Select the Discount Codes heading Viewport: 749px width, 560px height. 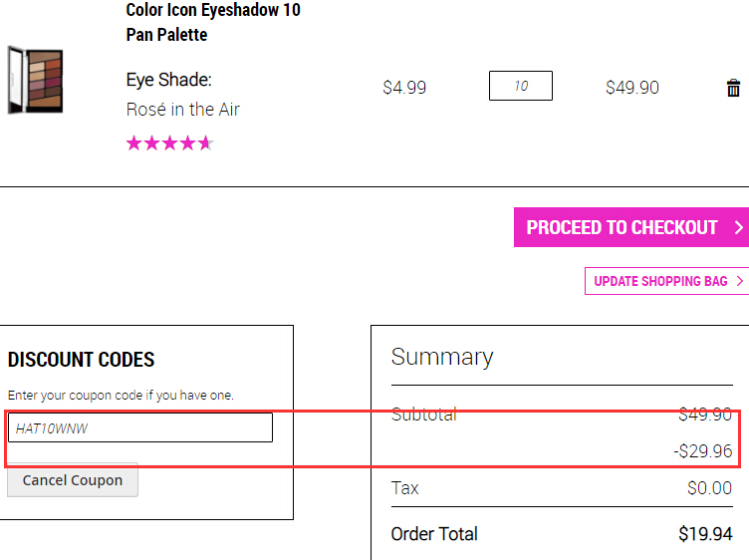pyautogui.click(x=82, y=360)
